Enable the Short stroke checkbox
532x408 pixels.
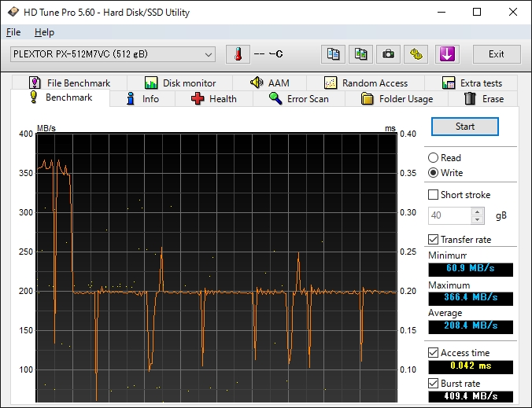pyautogui.click(x=434, y=195)
